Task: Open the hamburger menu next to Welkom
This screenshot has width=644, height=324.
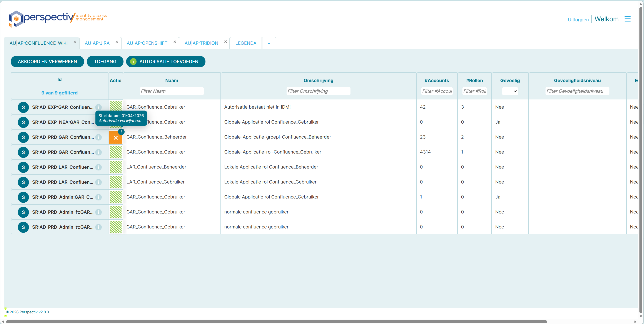Action: (627, 19)
